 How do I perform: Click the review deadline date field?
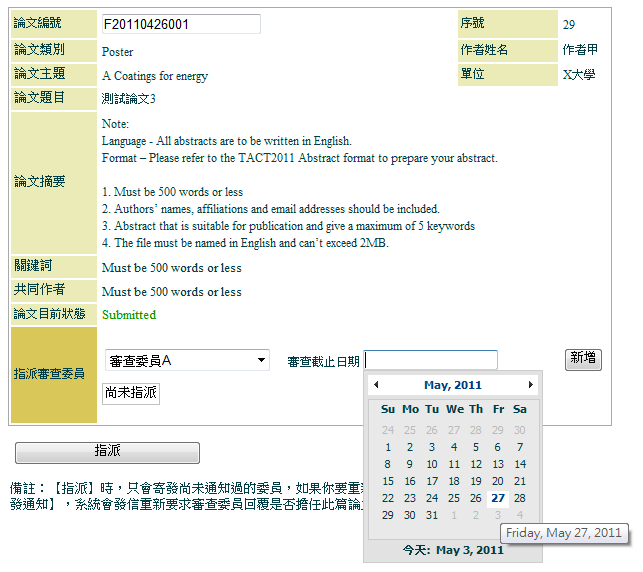point(431,360)
